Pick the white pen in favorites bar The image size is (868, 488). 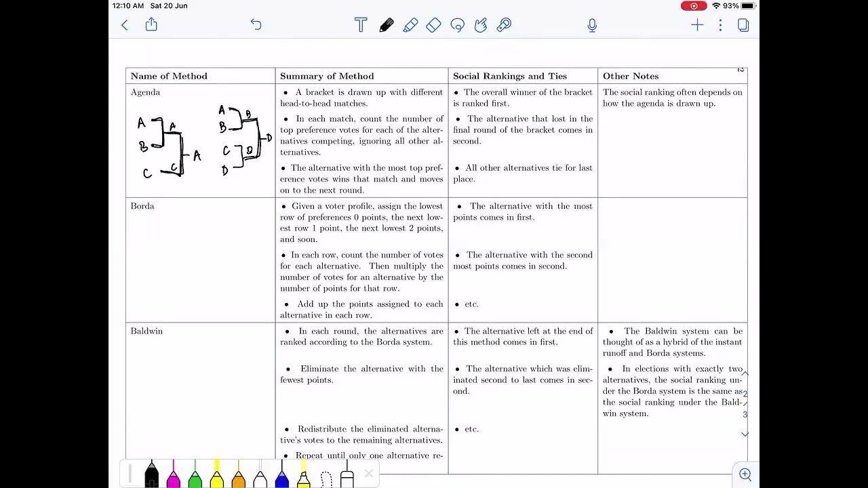pyautogui.click(x=260, y=474)
